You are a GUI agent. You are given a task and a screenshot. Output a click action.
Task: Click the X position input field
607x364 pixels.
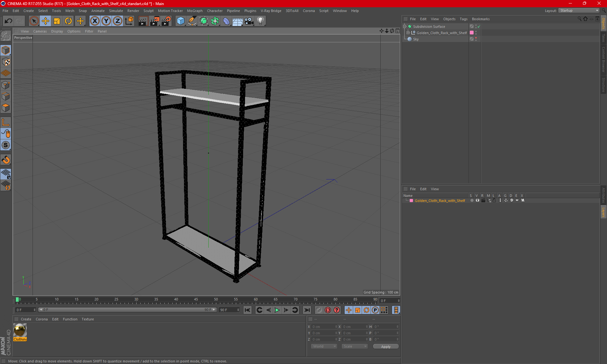tap(324, 327)
